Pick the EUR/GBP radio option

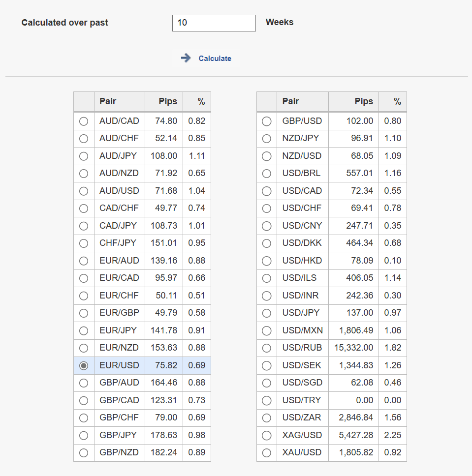pos(84,313)
